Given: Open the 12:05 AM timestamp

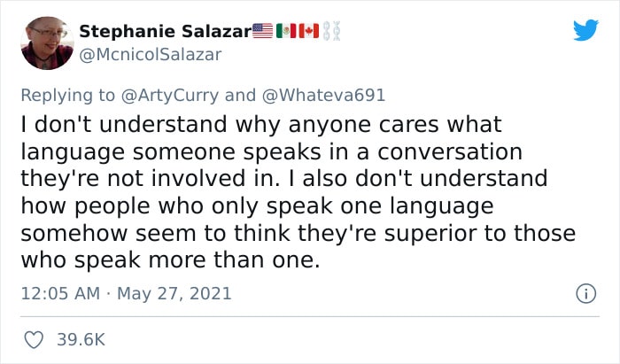Looking at the screenshot, I should tap(60, 294).
